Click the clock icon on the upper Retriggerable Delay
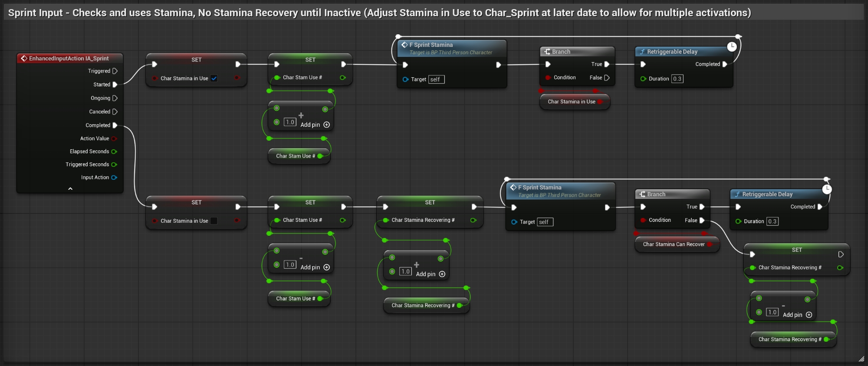This screenshot has height=366, width=868. (x=732, y=46)
